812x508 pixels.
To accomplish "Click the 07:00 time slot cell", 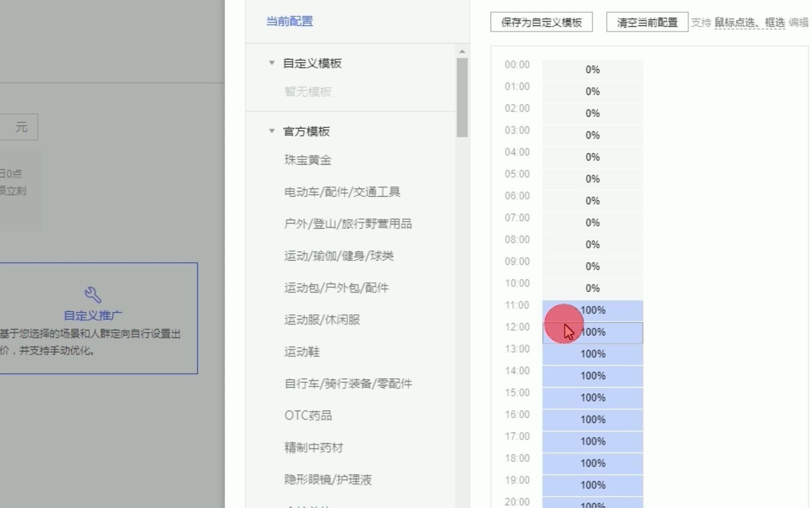I will [x=593, y=223].
